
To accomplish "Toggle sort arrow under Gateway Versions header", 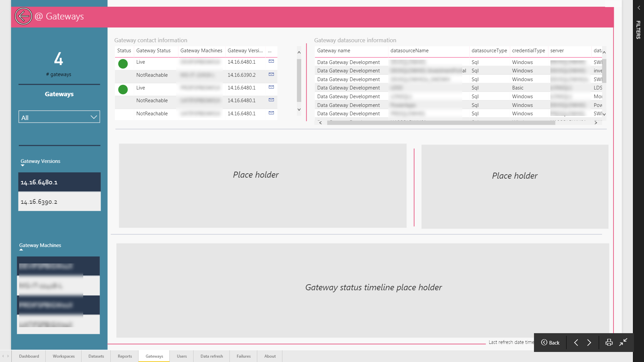I will (x=22, y=166).
